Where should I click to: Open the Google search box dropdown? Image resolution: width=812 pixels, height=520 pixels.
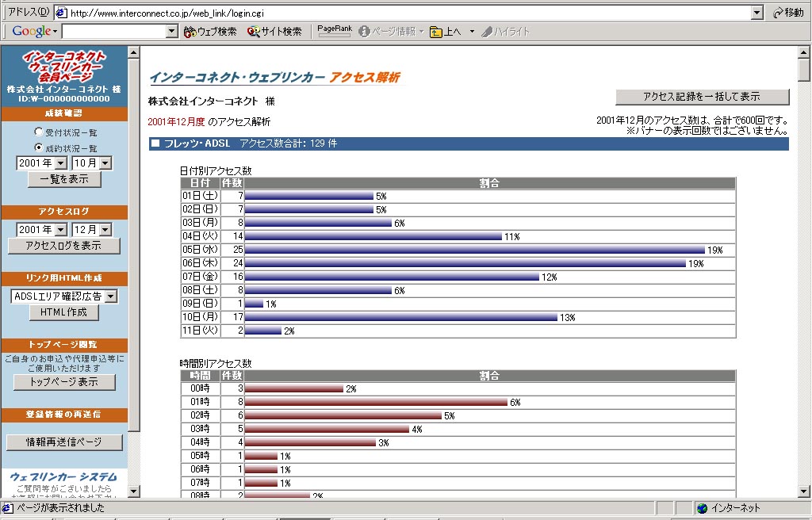pos(172,32)
